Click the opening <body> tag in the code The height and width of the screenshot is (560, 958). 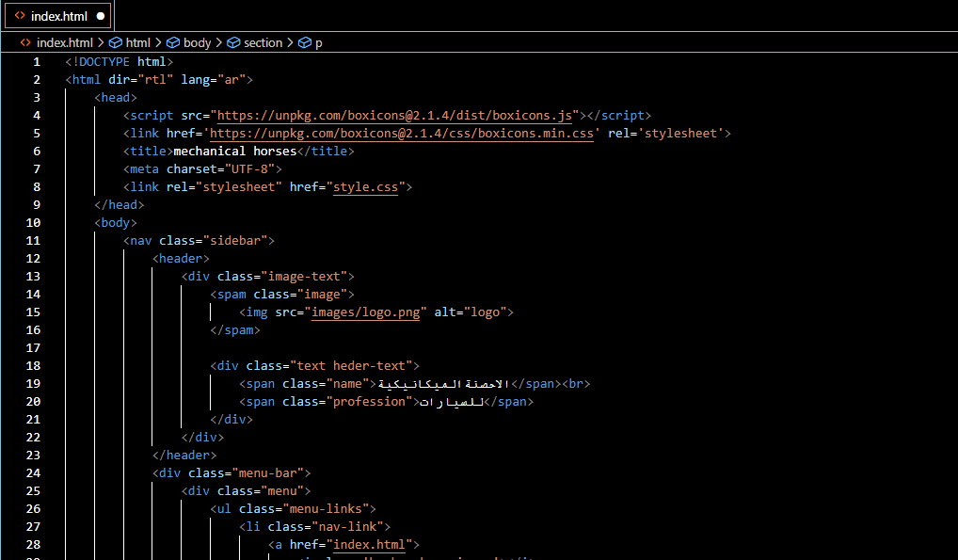point(116,222)
